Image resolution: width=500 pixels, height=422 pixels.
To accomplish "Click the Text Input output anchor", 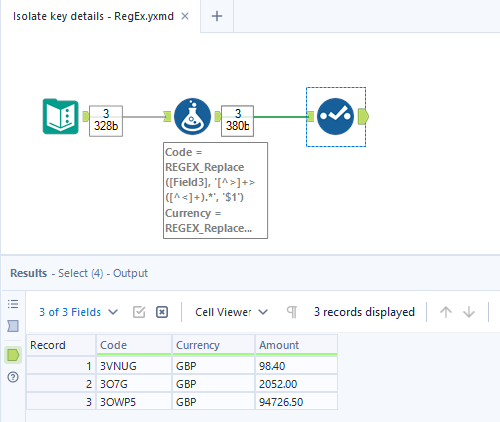I will [x=86, y=116].
